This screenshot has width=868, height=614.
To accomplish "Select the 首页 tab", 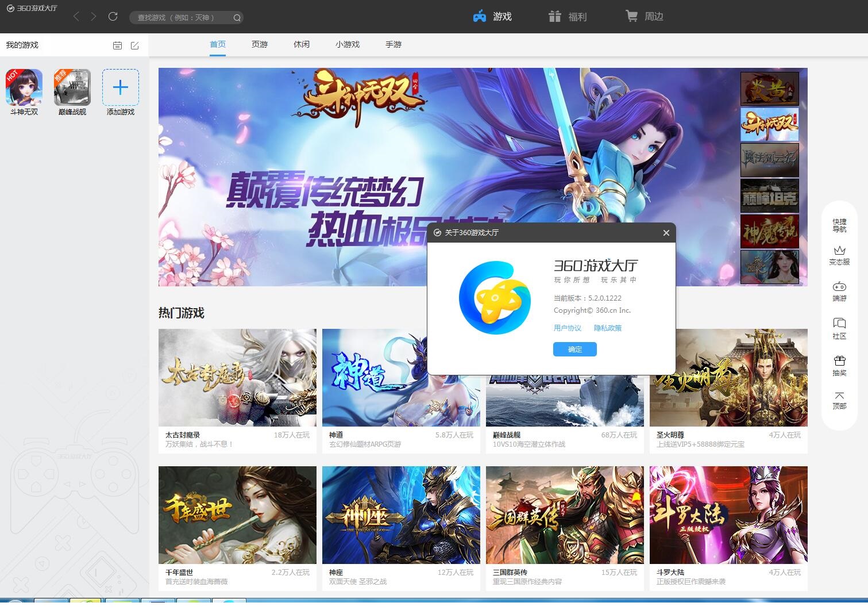I will [x=218, y=44].
